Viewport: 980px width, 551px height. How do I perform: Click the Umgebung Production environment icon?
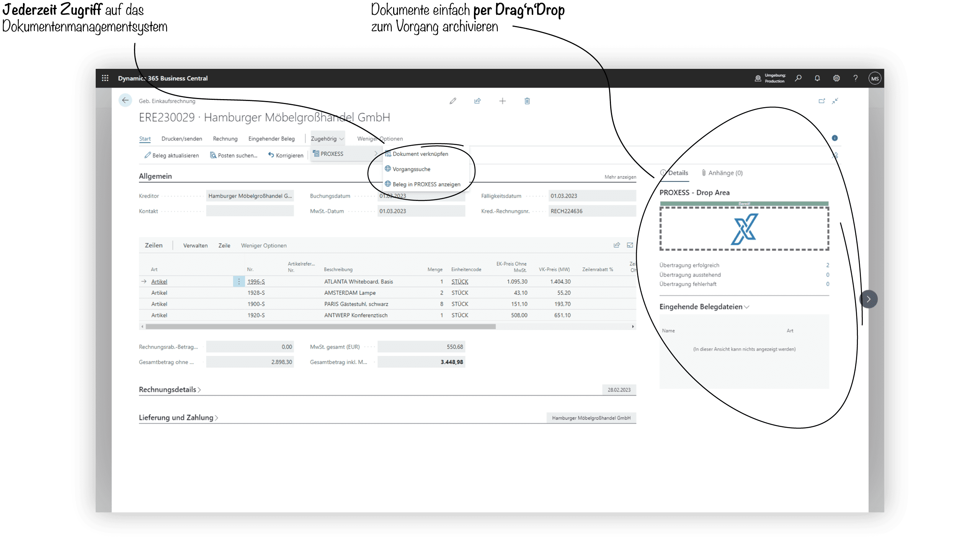[x=758, y=78]
